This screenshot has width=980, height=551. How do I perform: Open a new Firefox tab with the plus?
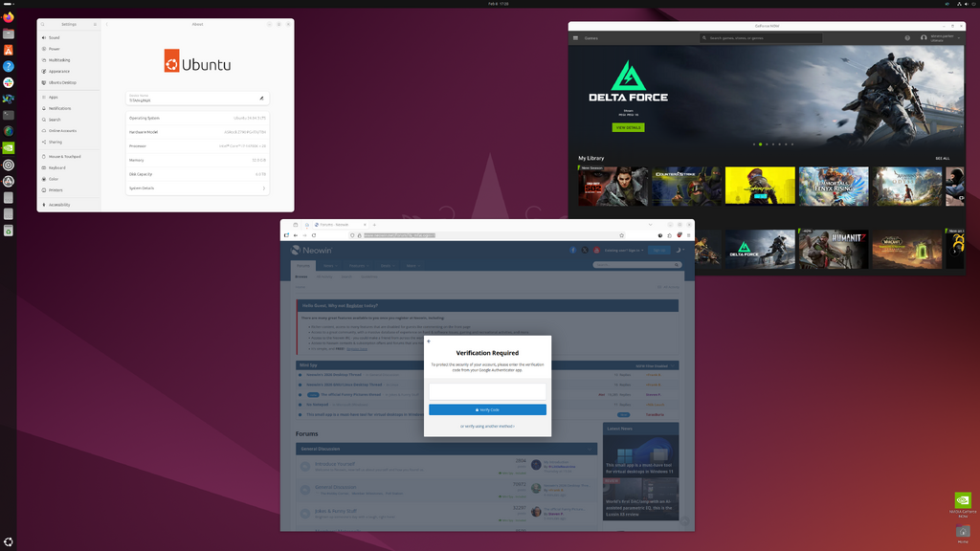[x=374, y=225]
